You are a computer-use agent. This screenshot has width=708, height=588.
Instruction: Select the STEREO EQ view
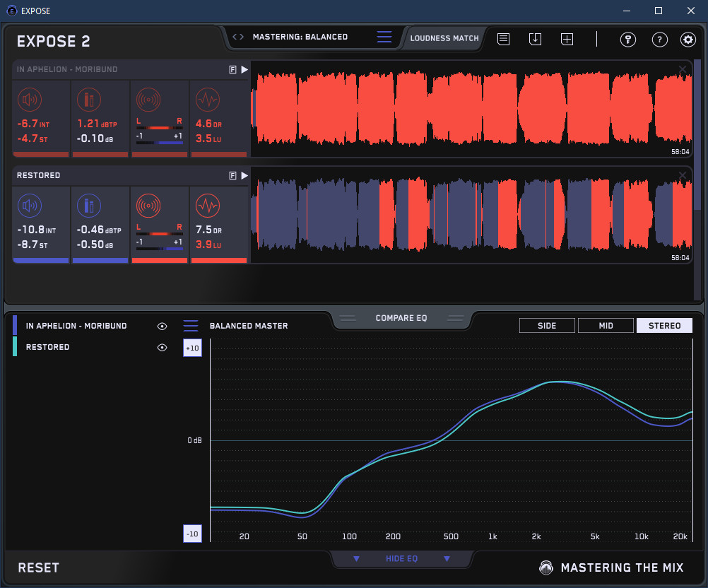tap(664, 326)
